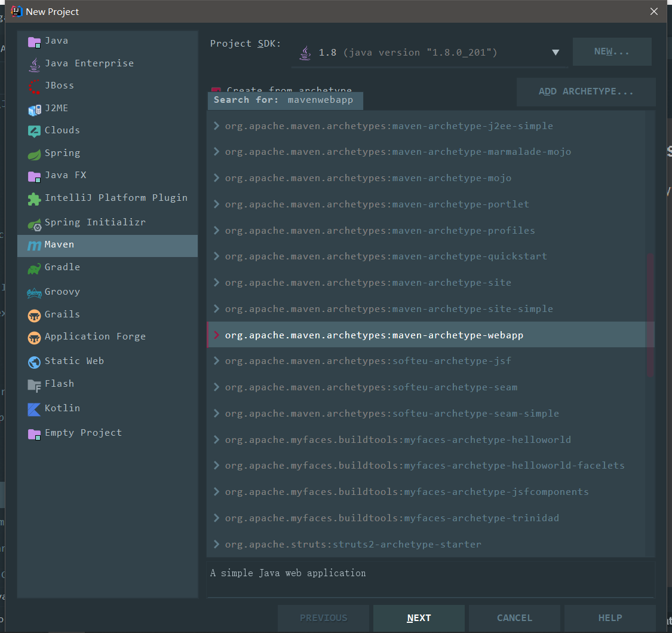Click the archetype list scrollbar thumb
672x633 pixels.
coord(650,315)
